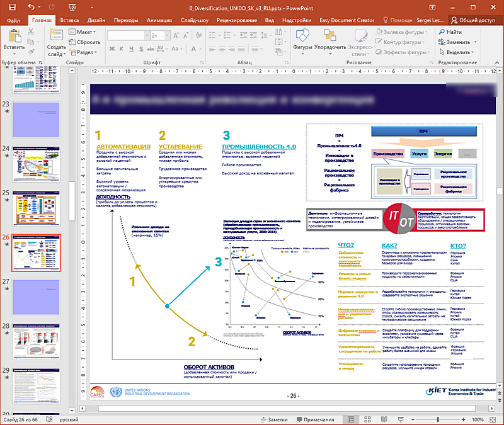This screenshot has width=504, height=425.
Task: Open the Файл tab
Action: (x=13, y=20)
